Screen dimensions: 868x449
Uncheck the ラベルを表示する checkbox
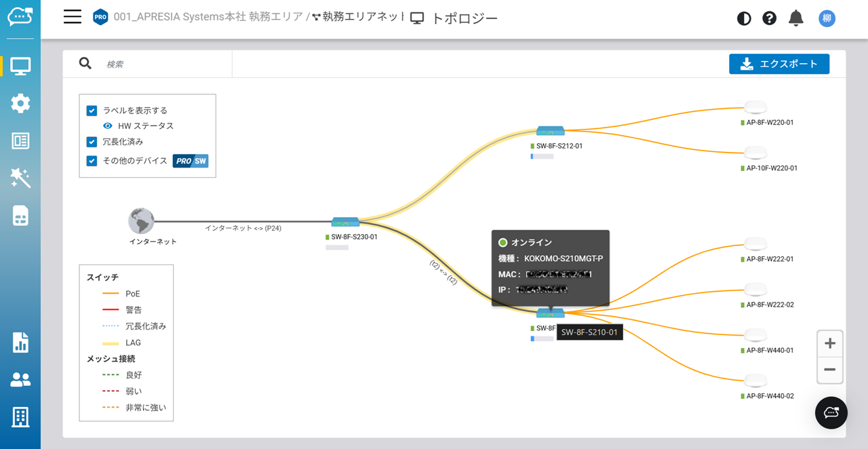92,111
